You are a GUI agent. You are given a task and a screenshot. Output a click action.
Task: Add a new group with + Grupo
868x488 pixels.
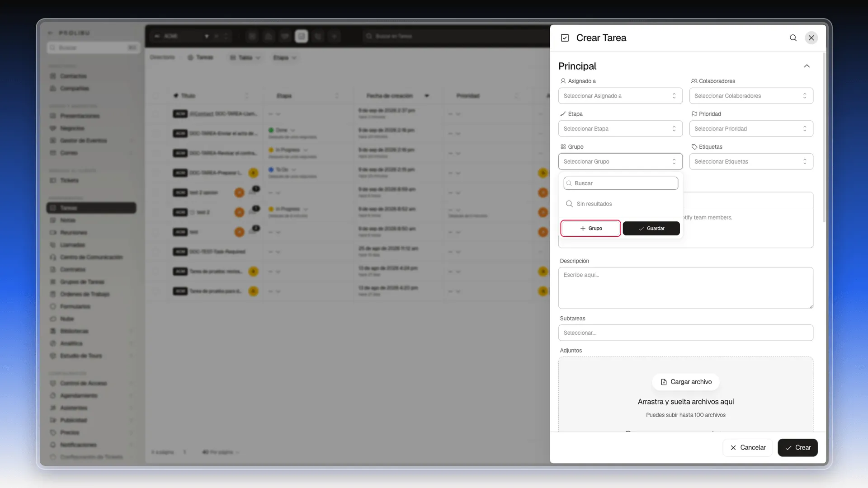pos(590,228)
